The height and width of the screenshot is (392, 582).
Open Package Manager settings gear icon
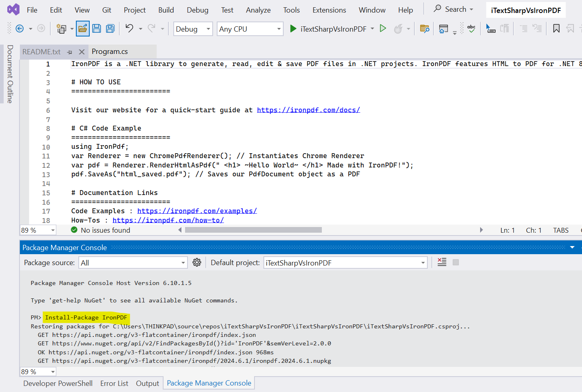pos(197,263)
